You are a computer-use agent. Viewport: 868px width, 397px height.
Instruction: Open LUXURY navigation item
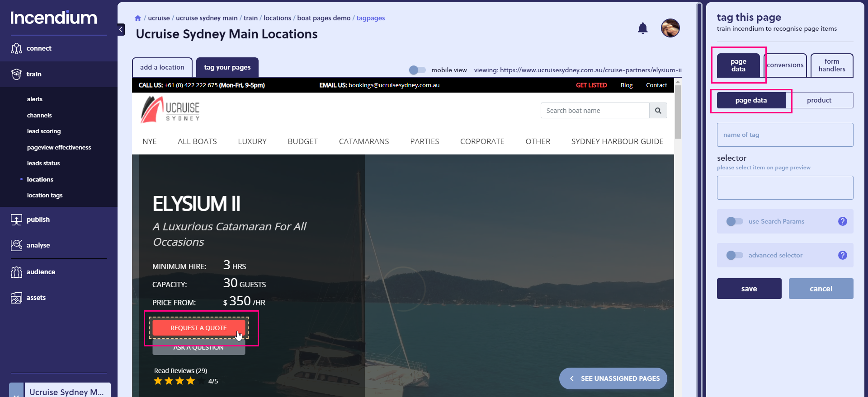(x=252, y=141)
